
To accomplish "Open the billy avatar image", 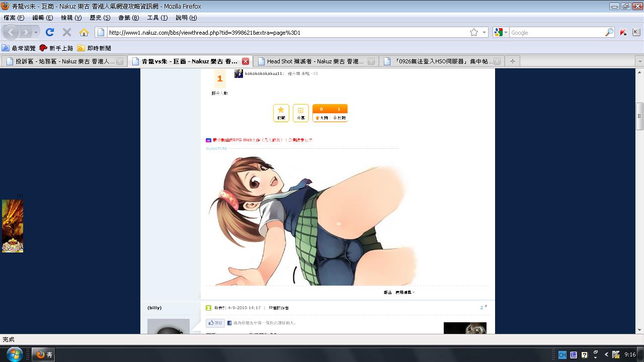I will point(169,326).
